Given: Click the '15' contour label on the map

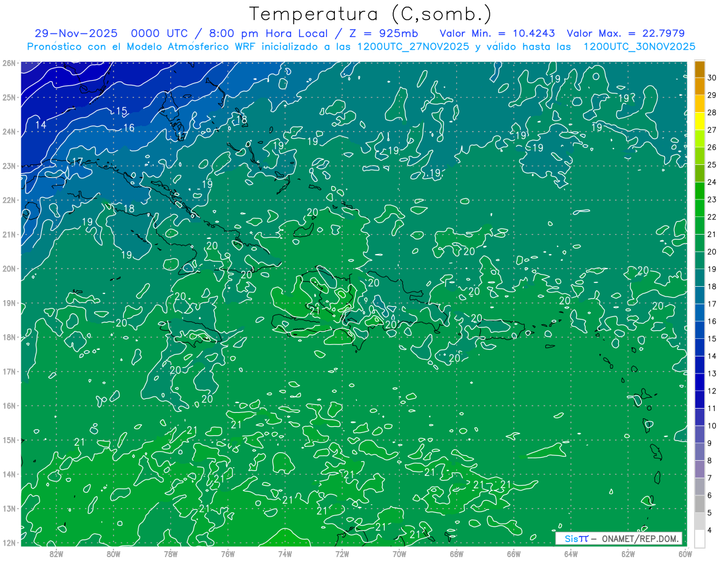Looking at the screenshot, I should (121, 111).
